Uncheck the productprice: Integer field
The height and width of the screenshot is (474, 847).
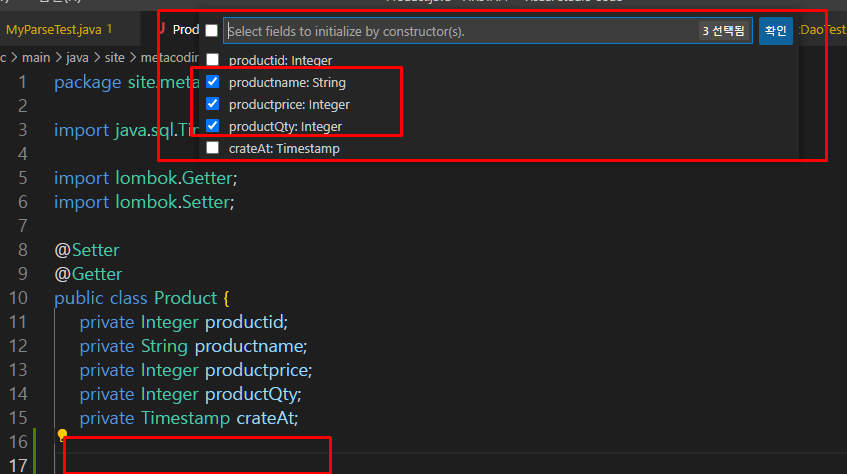[212, 104]
